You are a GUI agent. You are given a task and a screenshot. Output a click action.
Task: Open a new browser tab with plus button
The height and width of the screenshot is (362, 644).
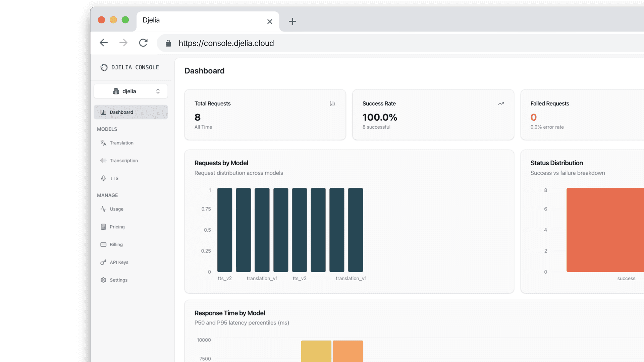[x=292, y=21]
